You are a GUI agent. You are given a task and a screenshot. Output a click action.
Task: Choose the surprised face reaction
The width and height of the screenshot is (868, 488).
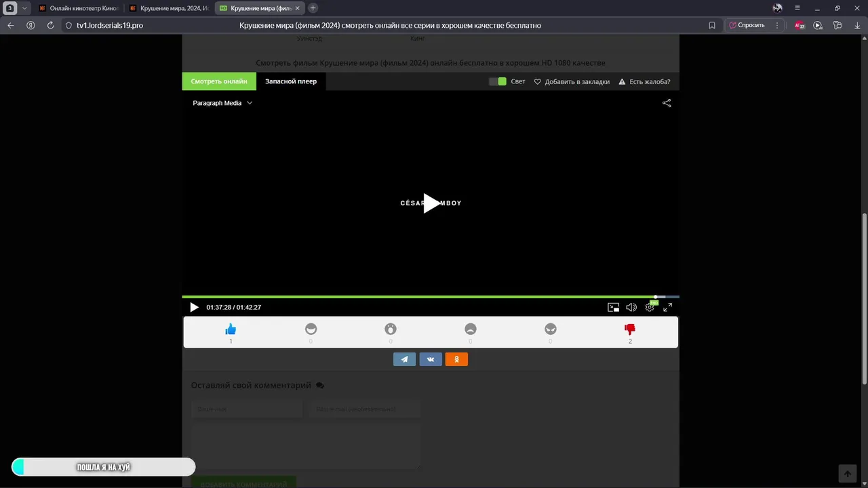point(391,329)
